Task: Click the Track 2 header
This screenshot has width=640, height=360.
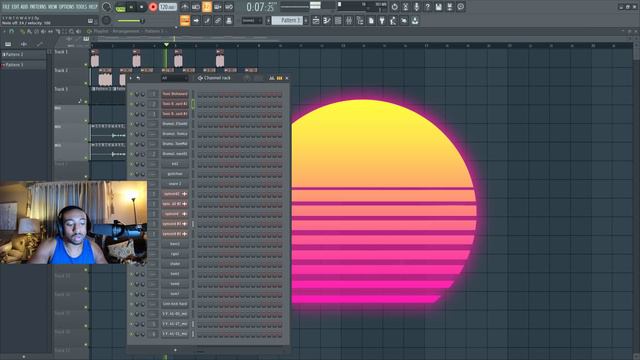Action: [x=71, y=77]
